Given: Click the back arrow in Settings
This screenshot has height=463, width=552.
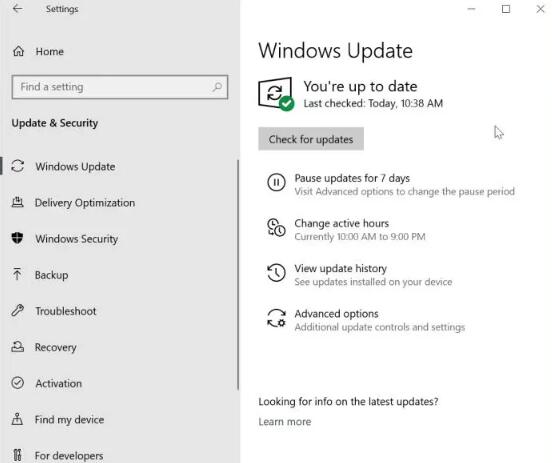Looking at the screenshot, I should tap(17, 9).
